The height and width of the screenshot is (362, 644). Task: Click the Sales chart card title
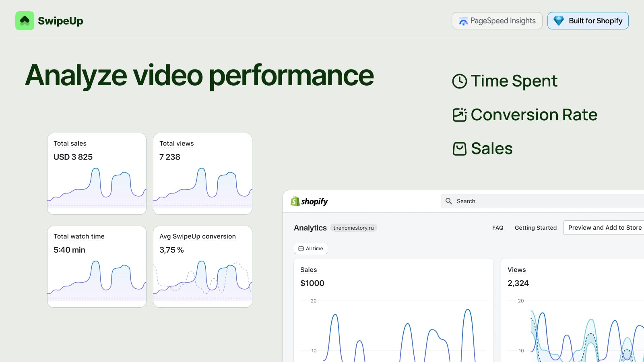pyautogui.click(x=308, y=269)
